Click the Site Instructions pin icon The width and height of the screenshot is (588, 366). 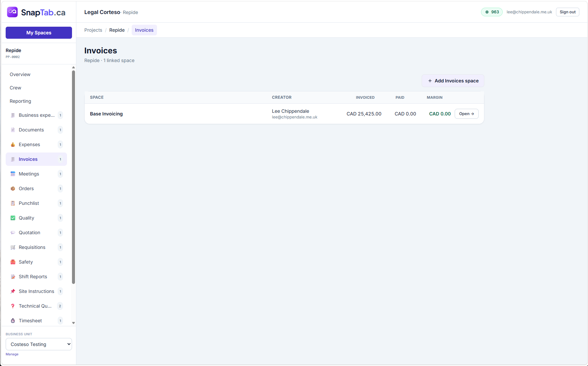coord(13,291)
